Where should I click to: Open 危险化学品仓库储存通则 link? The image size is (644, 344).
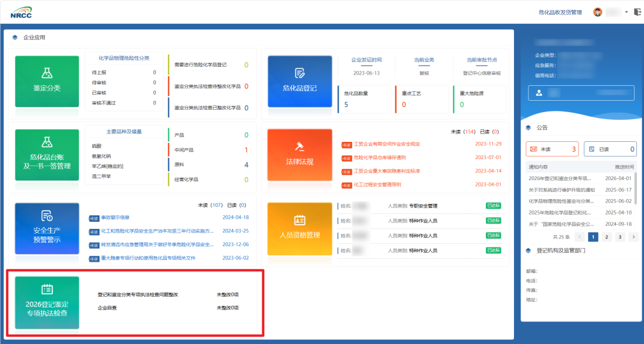(380, 157)
